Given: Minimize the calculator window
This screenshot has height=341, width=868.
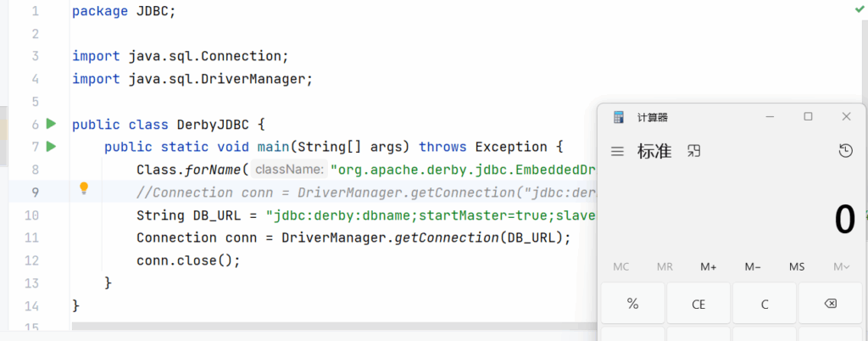Looking at the screenshot, I should [770, 116].
